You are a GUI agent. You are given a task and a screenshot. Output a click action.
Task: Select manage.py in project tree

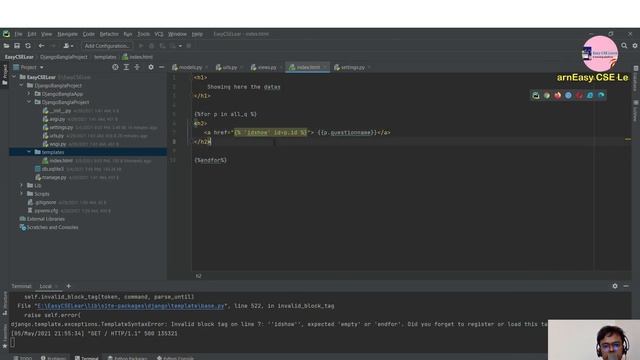pos(54,178)
